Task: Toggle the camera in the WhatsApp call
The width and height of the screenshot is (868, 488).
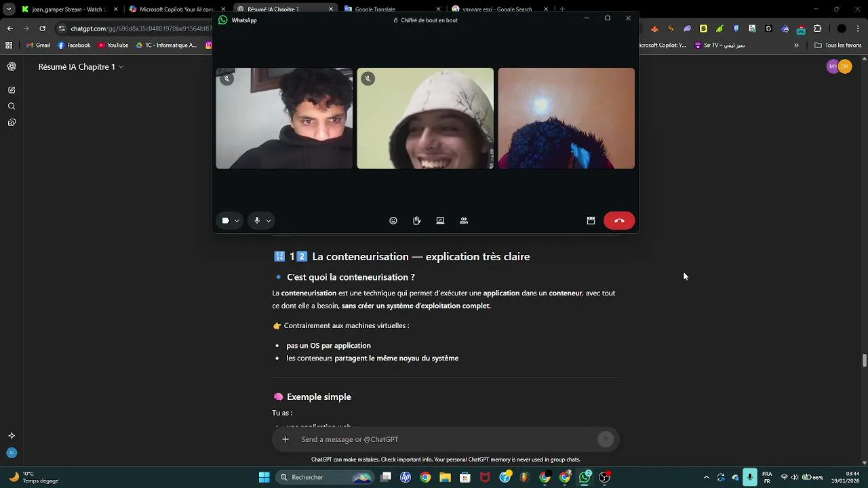Action: (x=226, y=220)
